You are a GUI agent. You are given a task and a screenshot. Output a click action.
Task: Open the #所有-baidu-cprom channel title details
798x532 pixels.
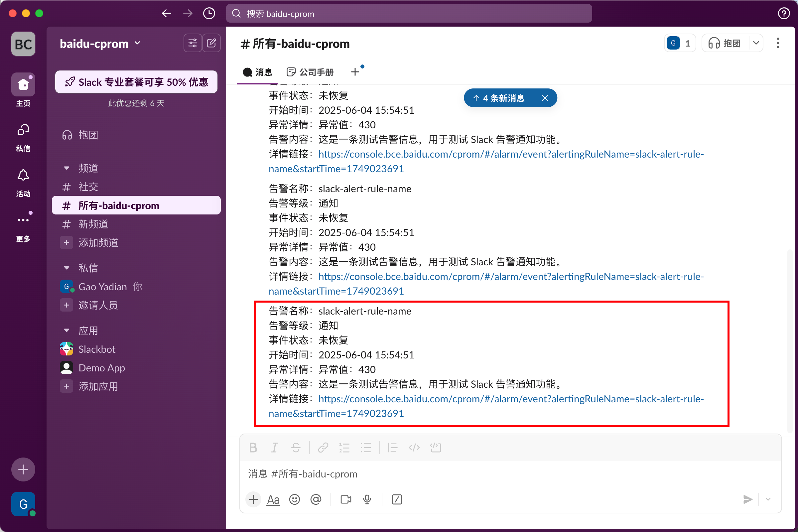pos(295,44)
